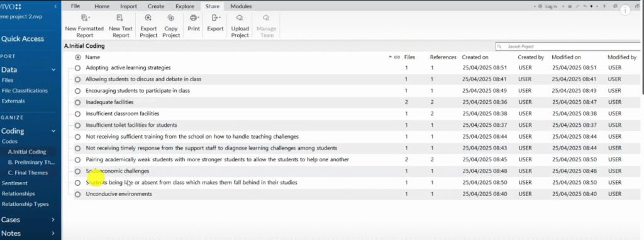Open Sentiment in the sidebar

point(15,183)
